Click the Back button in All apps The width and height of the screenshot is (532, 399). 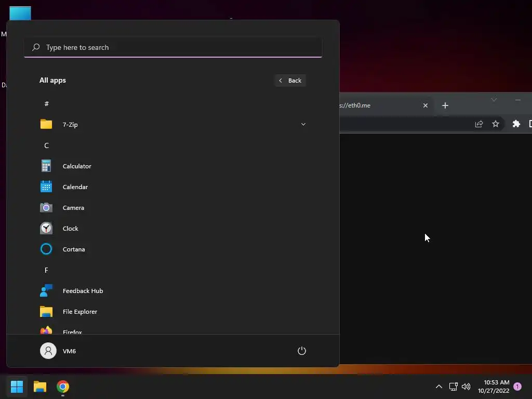coord(290,81)
